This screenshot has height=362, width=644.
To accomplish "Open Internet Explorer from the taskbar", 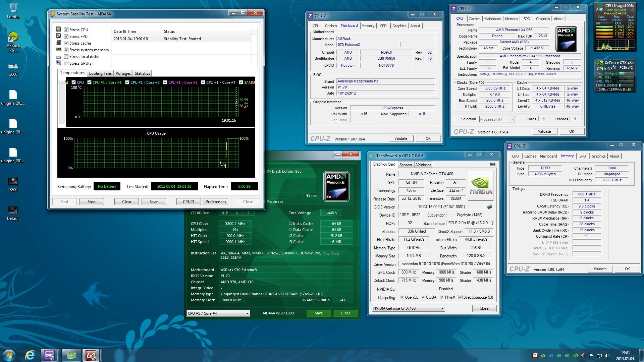I will 30,355.
